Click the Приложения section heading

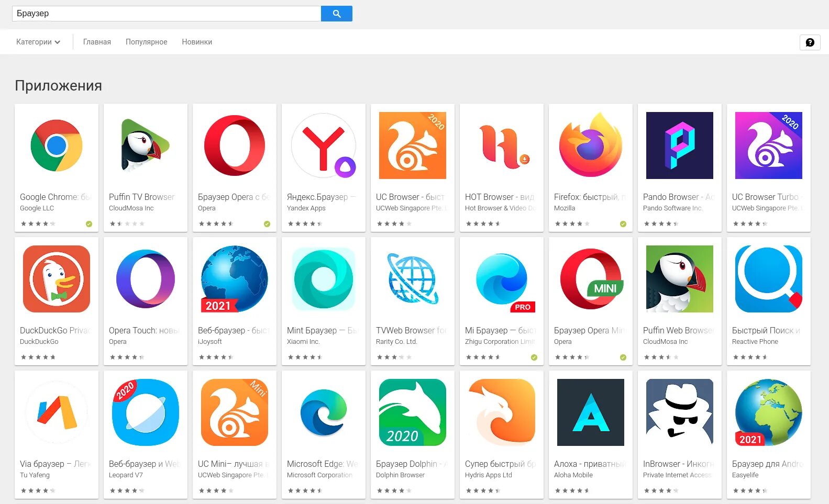coord(58,86)
